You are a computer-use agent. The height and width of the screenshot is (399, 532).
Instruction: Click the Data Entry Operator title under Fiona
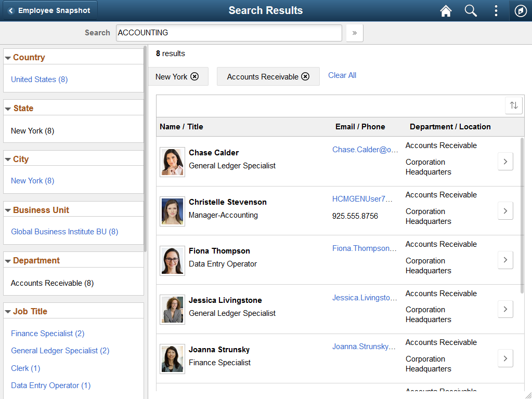(223, 264)
